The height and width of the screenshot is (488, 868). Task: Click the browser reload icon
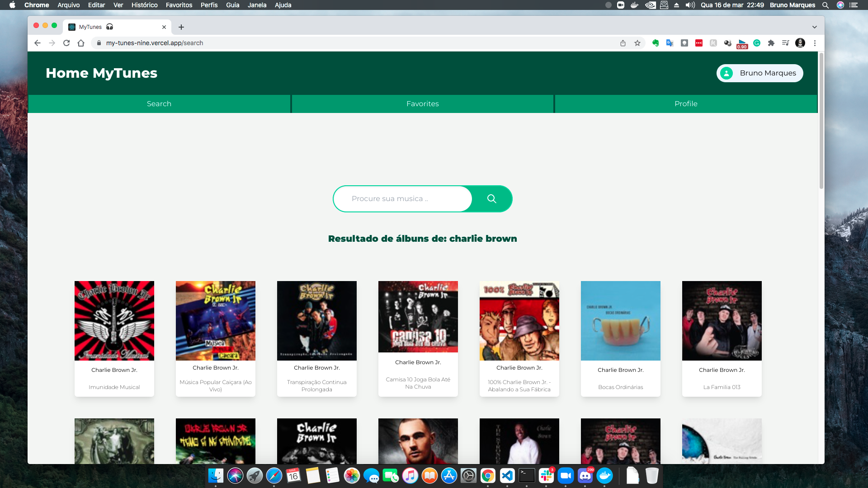pyautogui.click(x=66, y=43)
